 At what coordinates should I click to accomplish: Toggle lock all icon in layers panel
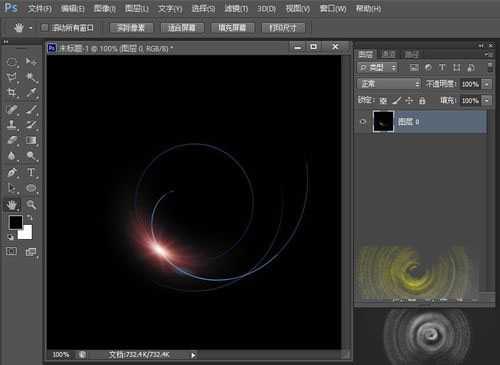point(422,100)
